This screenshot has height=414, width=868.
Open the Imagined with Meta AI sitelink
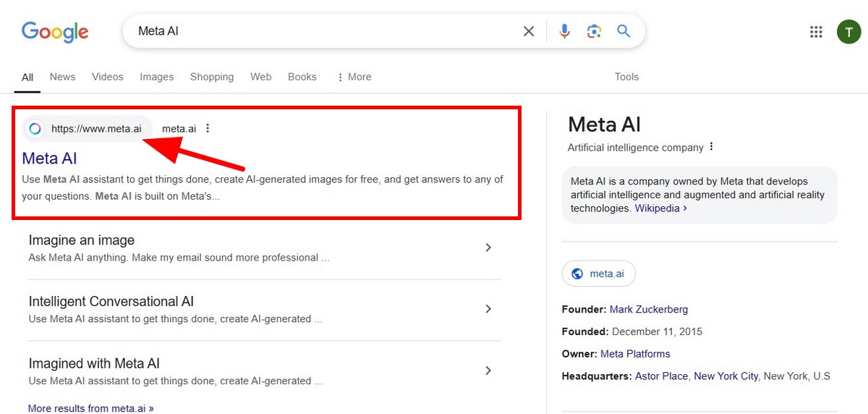(x=94, y=363)
